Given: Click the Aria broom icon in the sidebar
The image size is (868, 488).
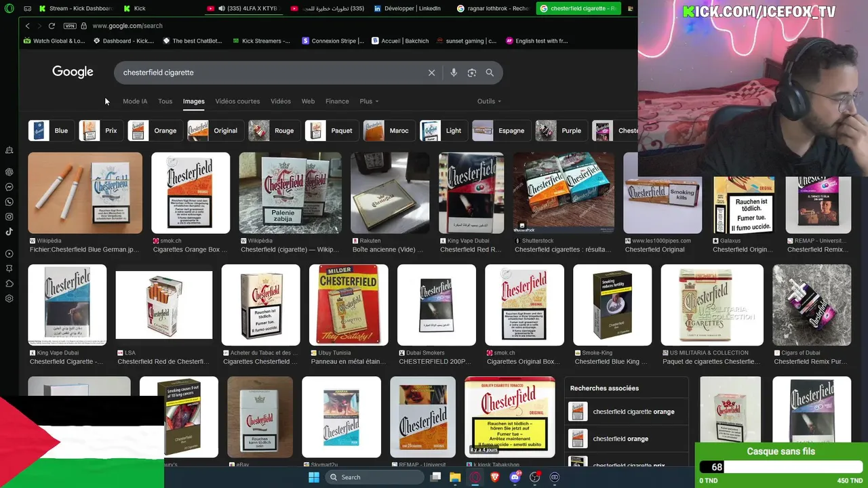Looking at the screenshot, I should pos(9,150).
